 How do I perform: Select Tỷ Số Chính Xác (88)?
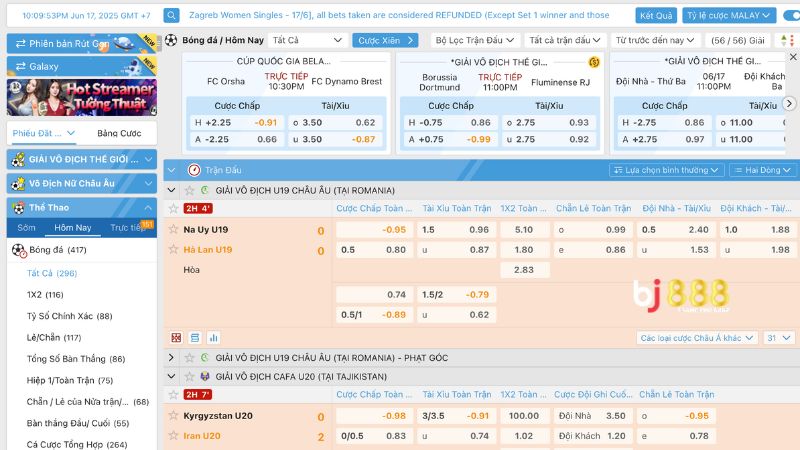pyautogui.click(x=69, y=316)
